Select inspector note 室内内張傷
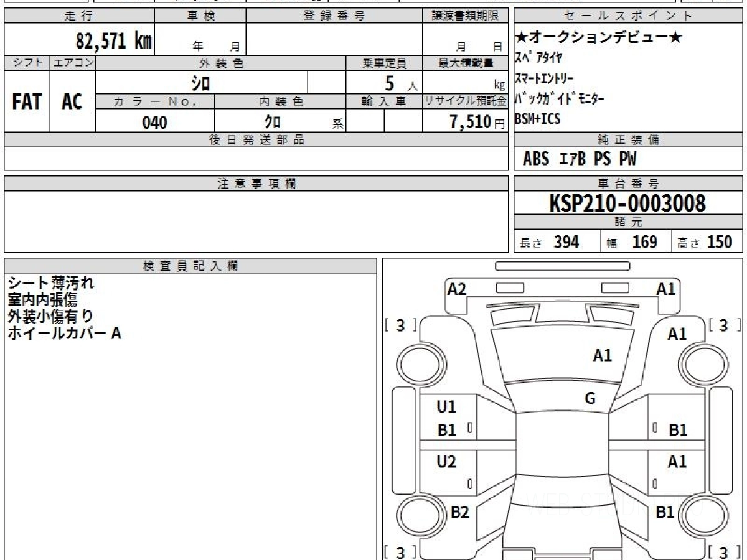 [x=42, y=300]
